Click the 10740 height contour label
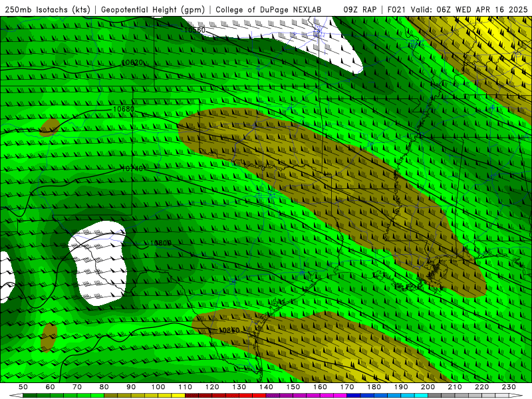 (132, 169)
